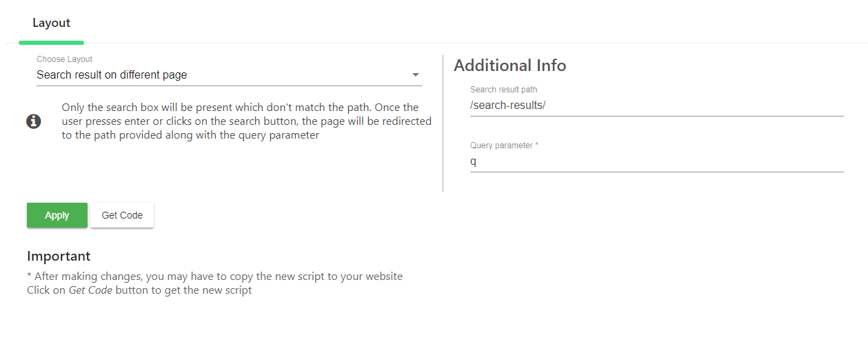This screenshot has height=342, width=868.
Task: Click the vertical divider beside Additional Info
Action: pyautogui.click(x=443, y=123)
